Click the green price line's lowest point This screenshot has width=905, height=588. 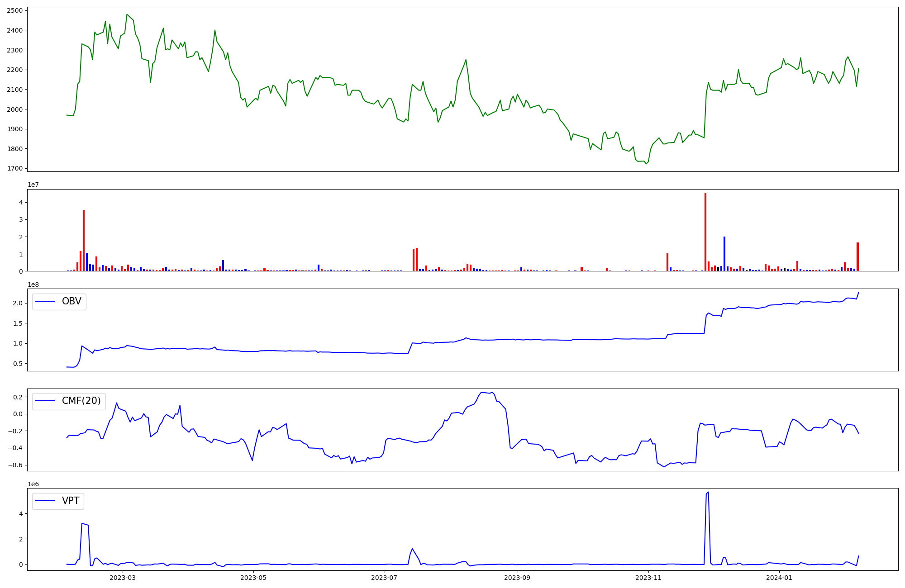coord(646,164)
